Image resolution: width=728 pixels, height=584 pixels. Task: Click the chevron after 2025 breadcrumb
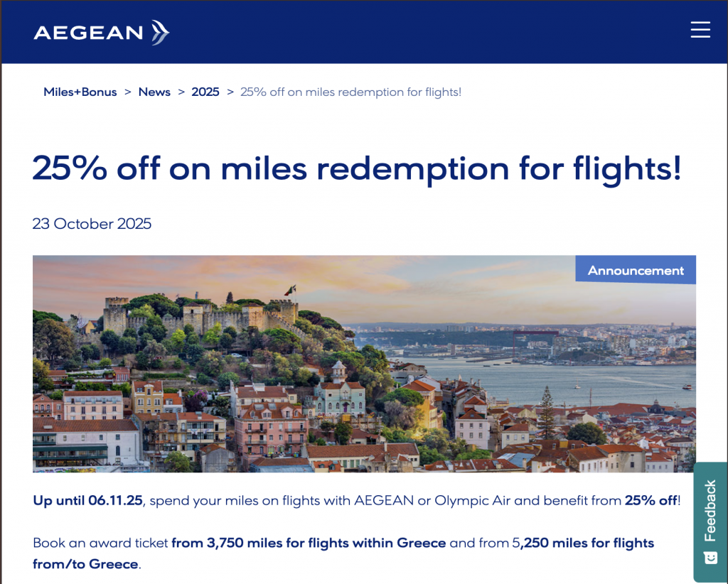pyautogui.click(x=230, y=92)
